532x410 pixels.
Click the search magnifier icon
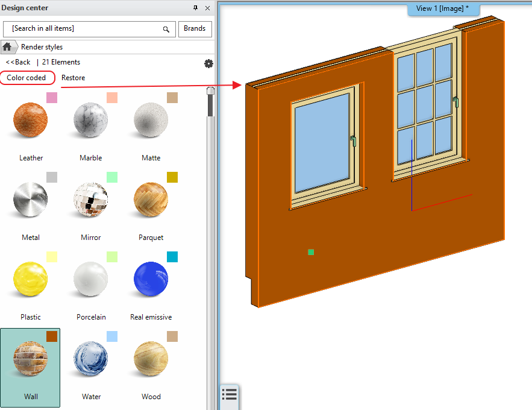pos(166,29)
